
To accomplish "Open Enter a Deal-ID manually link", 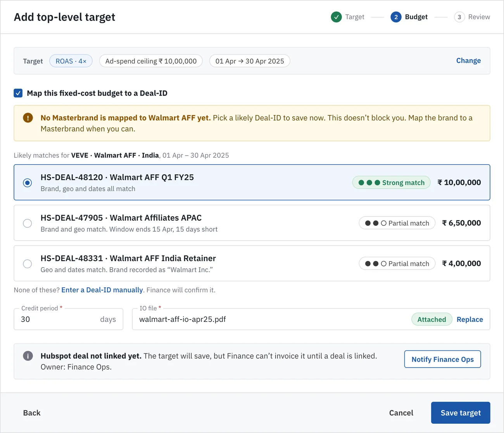I will pyautogui.click(x=102, y=290).
